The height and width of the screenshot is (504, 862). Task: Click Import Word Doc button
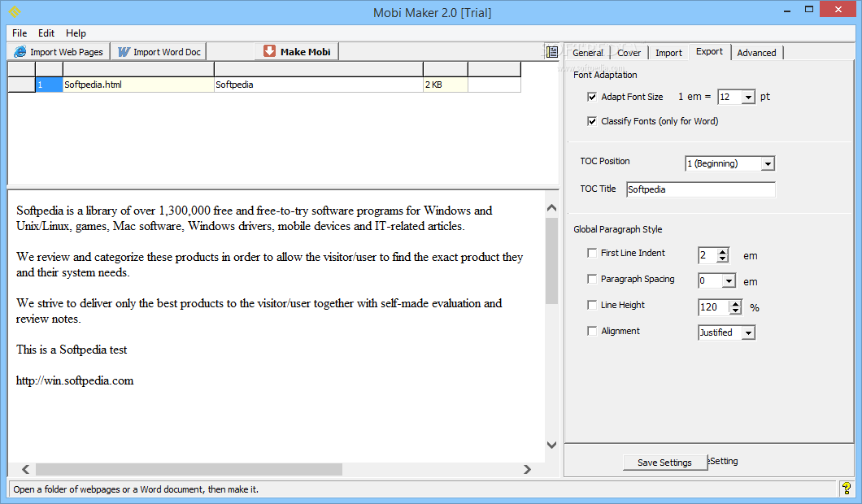(x=159, y=52)
